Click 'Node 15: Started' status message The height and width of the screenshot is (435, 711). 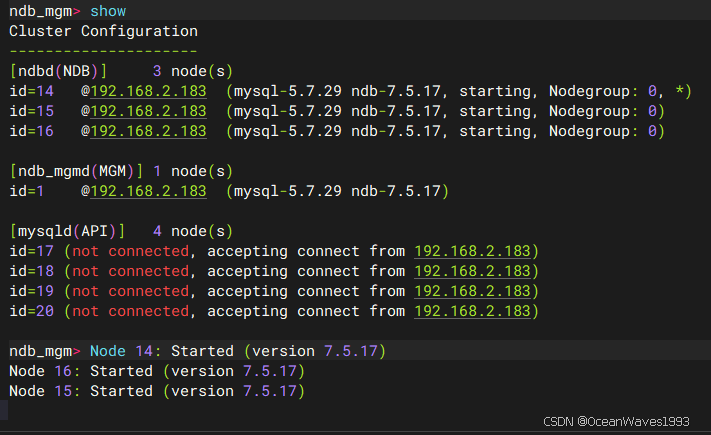[81, 391]
